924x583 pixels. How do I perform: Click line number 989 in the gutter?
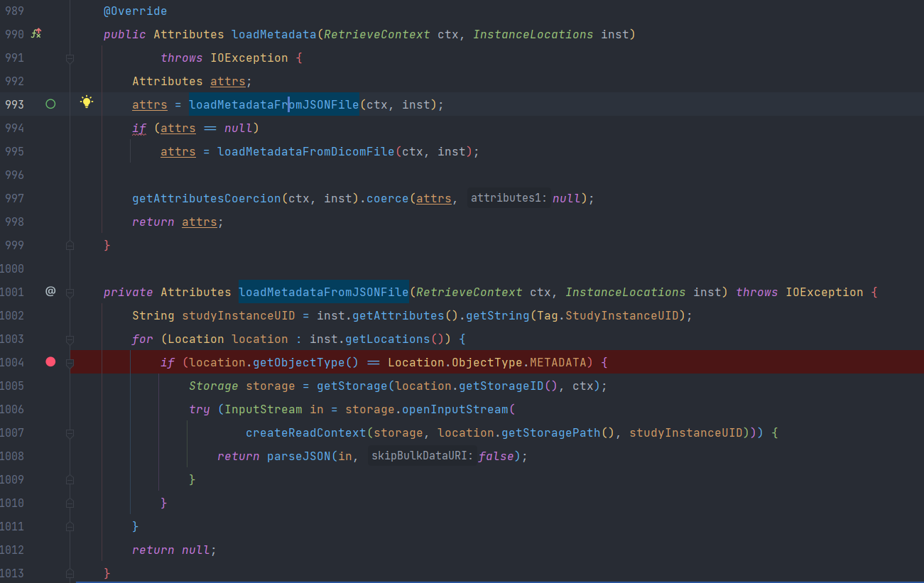(14, 11)
